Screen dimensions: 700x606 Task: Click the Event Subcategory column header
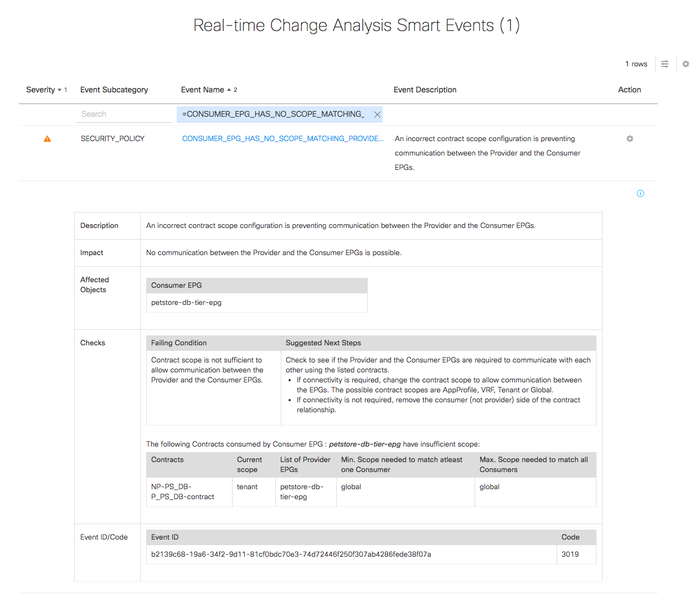coord(114,90)
